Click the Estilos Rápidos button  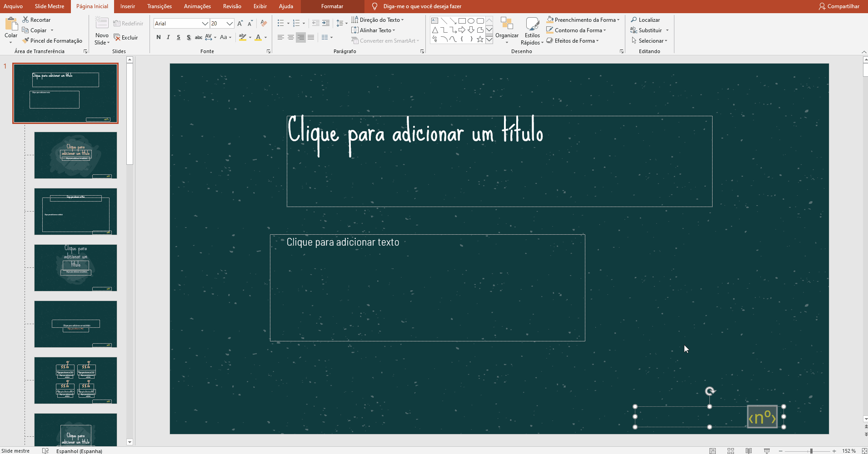pyautogui.click(x=532, y=31)
